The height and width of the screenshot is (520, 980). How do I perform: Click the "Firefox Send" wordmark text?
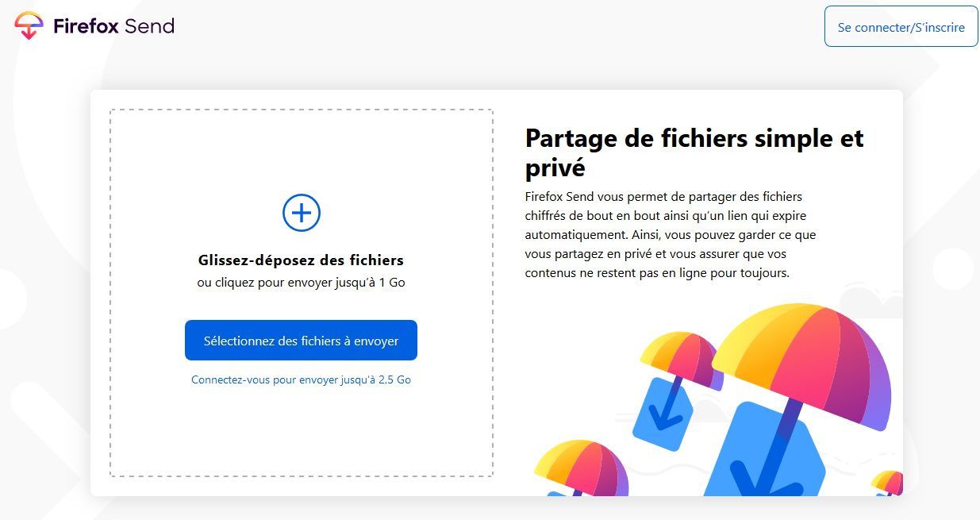[x=113, y=26]
